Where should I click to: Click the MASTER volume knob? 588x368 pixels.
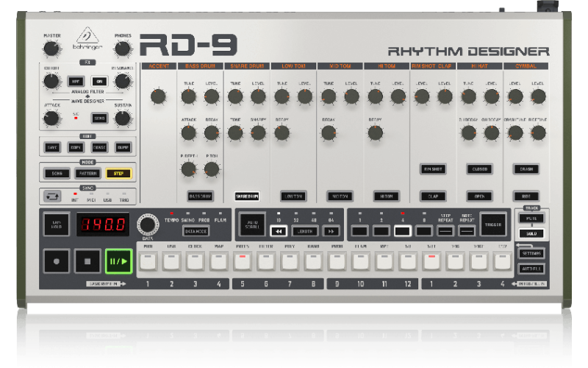click(51, 49)
